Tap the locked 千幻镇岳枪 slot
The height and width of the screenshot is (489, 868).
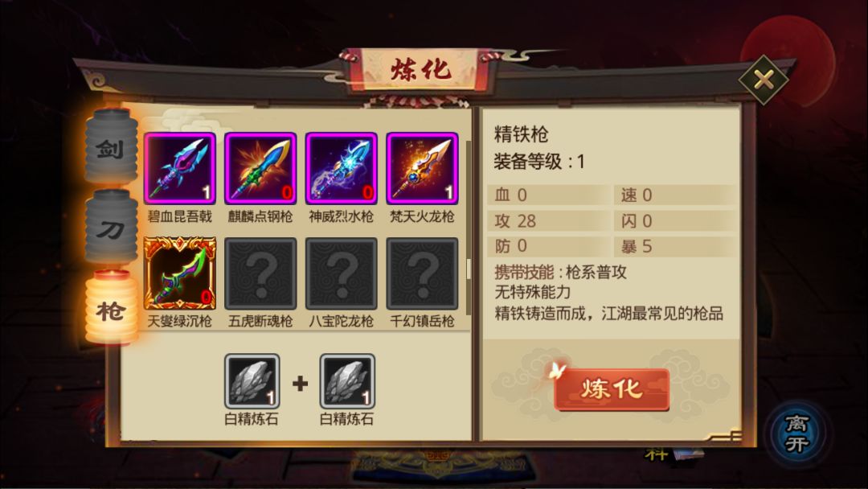tap(423, 273)
